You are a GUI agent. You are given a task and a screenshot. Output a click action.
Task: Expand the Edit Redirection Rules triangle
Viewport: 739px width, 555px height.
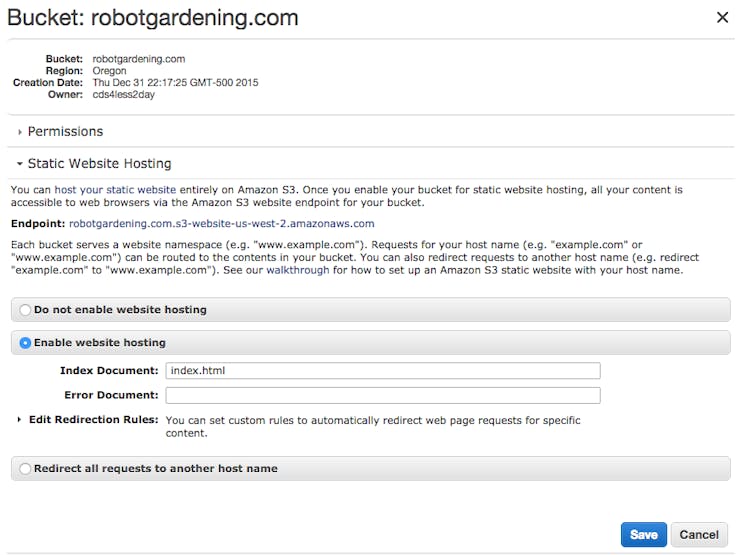click(x=19, y=419)
